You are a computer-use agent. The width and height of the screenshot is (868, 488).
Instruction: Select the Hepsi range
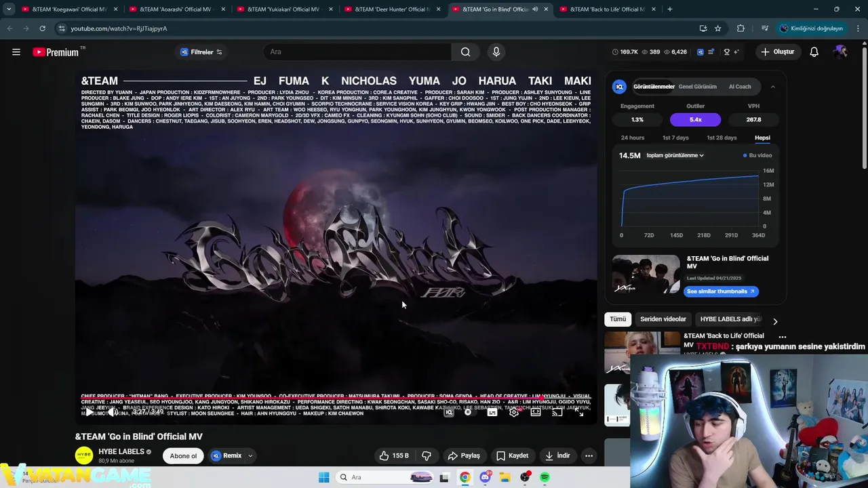pyautogui.click(x=762, y=138)
